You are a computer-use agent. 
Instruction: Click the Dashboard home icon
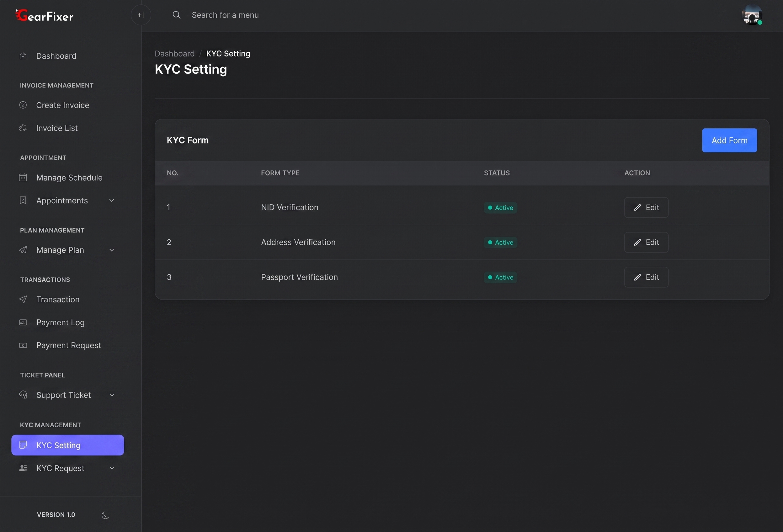pos(23,56)
